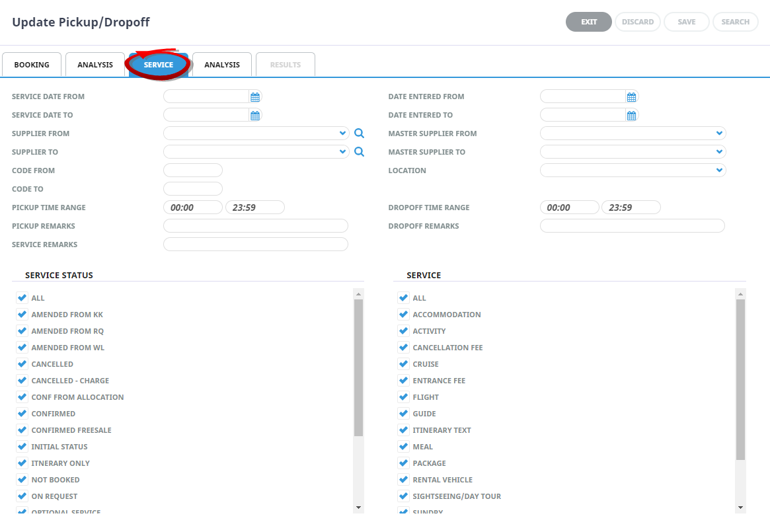The width and height of the screenshot is (770, 532).
Task: Click the Pickup Remarks text field
Action: [255, 226]
